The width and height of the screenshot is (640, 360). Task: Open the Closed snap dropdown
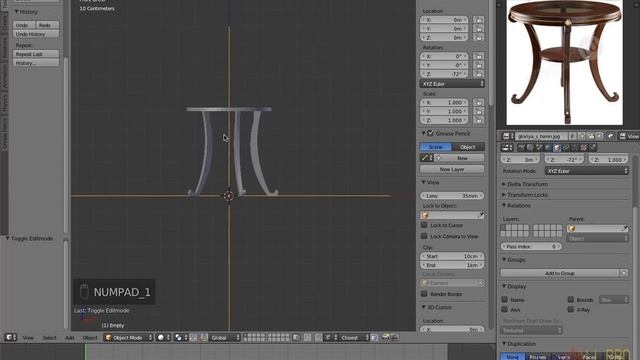pos(354,338)
